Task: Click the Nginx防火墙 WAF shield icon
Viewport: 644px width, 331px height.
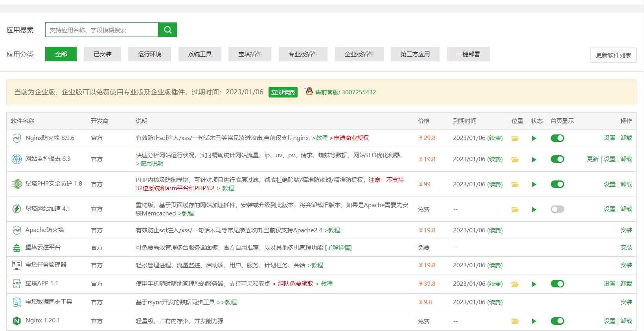Action: click(x=17, y=138)
